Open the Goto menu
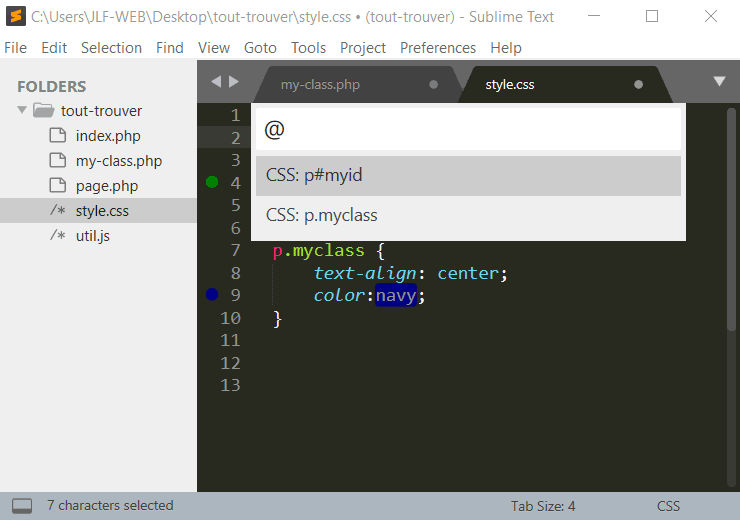 click(260, 48)
